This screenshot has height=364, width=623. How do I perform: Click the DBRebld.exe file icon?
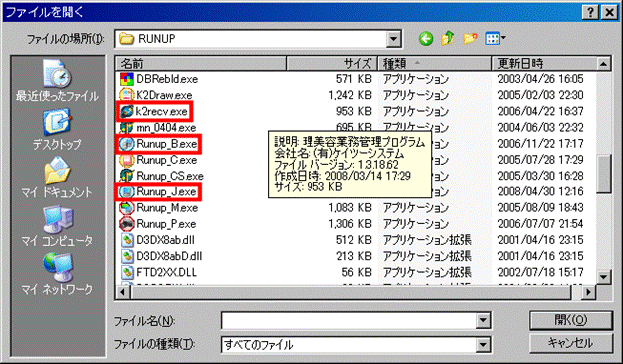click(x=127, y=79)
